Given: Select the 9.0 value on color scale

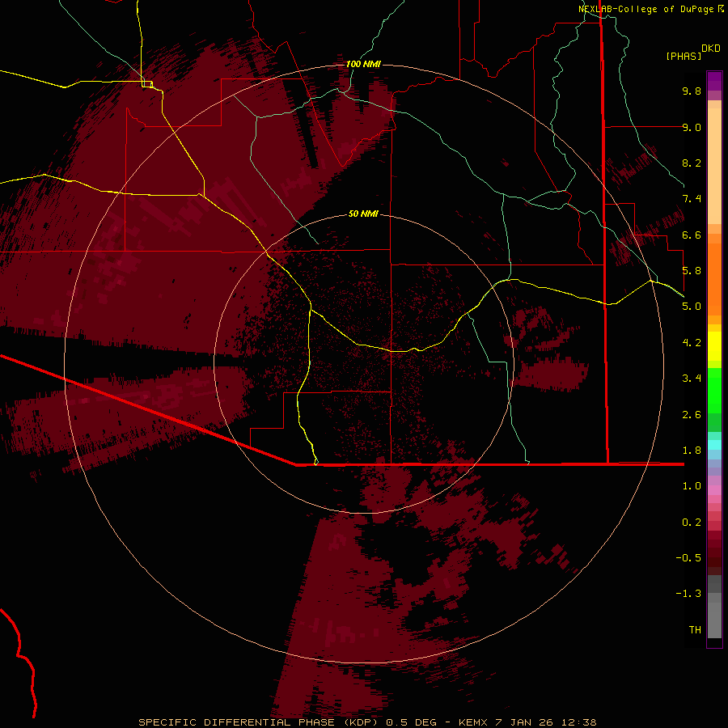Looking at the screenshot, I should pyautogui.click(x=692, y=127).
